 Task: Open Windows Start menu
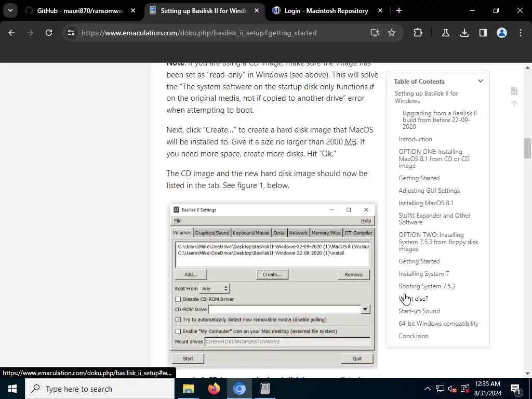[x=12, y=389]
